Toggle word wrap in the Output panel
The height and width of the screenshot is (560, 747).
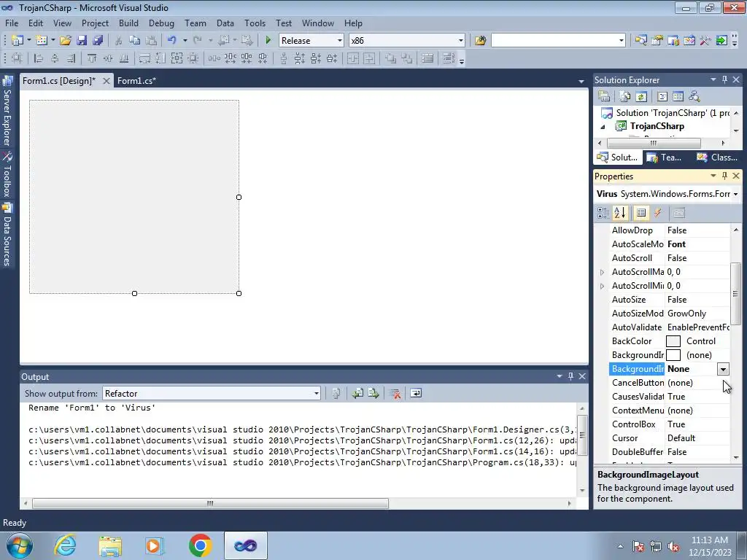416,393
